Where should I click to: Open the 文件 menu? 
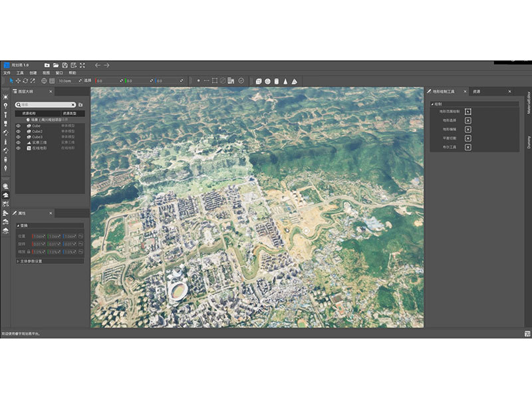tap(7, 73)
